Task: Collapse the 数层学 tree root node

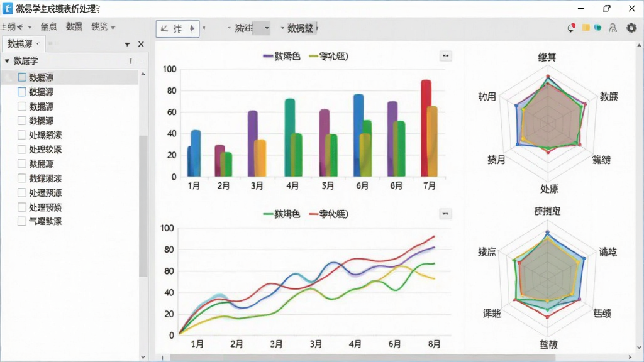Action: point(7,61)
